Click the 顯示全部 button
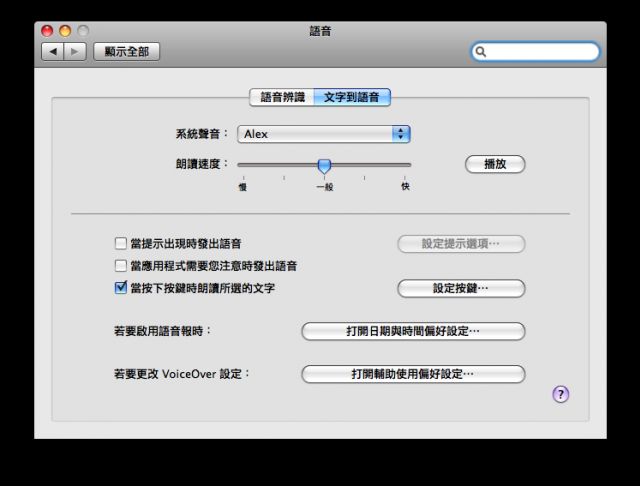The width and height of the screenshot is (640, 486). [x=127, y=51]
